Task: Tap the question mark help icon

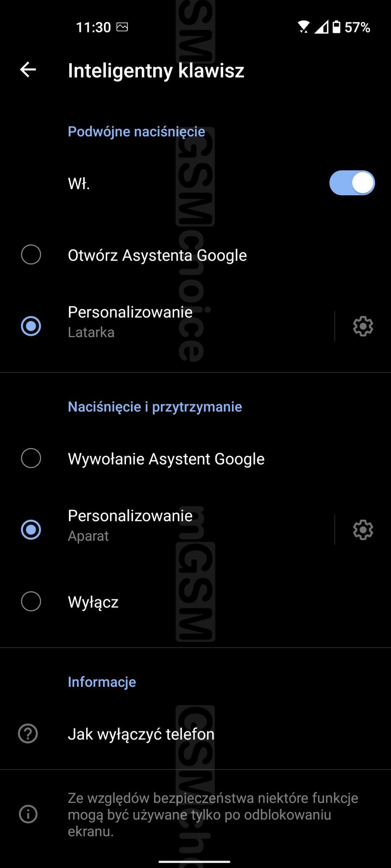Action: (x=28, y=733)
